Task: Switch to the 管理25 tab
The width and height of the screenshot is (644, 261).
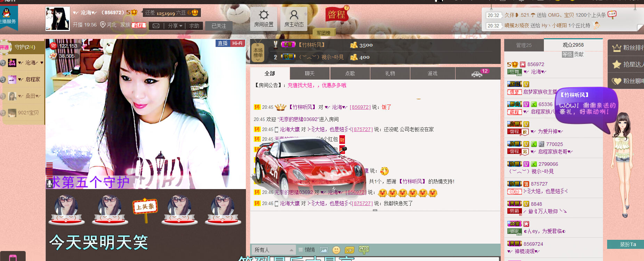Action: pyautogui.click(x=524, y=45)
